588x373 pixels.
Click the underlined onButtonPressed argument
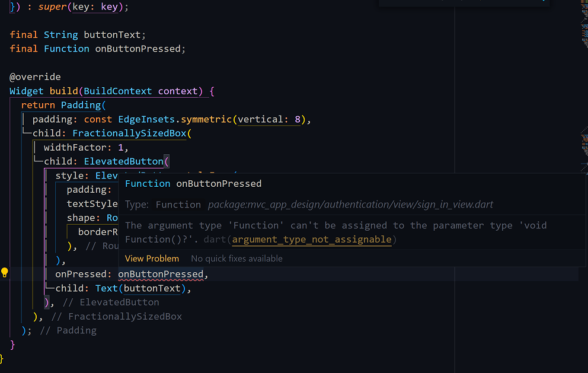click(161, 275)
